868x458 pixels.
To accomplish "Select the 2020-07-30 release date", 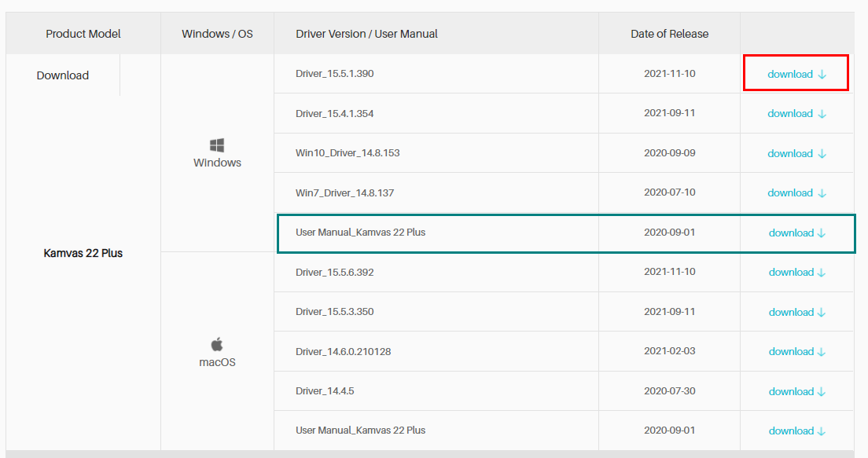I will [x=669, y=390].
